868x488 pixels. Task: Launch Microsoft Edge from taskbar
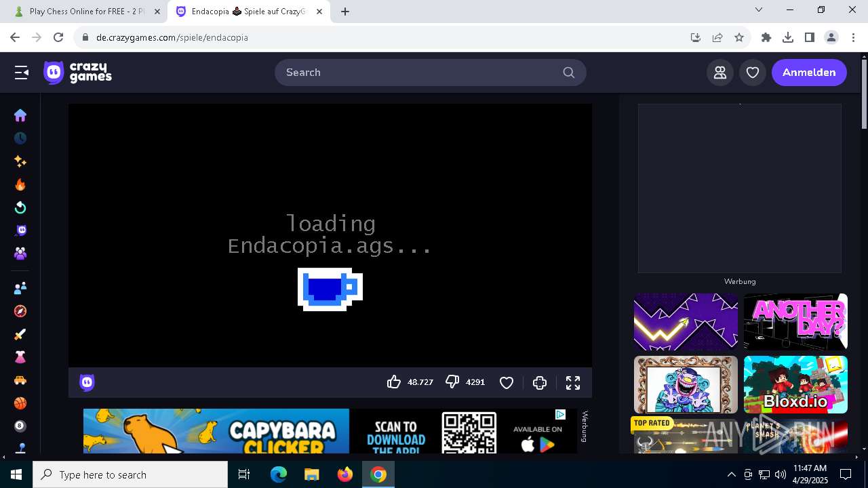coord(279,474)
